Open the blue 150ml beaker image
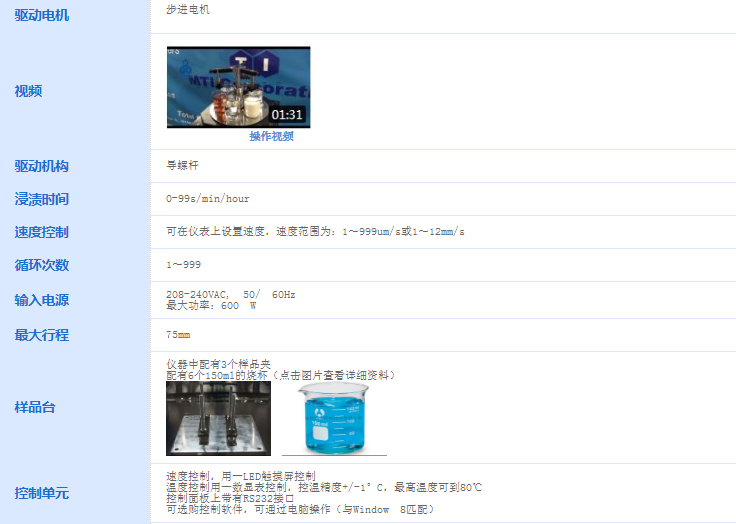This screenshot has height=524, width=736. coord(334,418)
